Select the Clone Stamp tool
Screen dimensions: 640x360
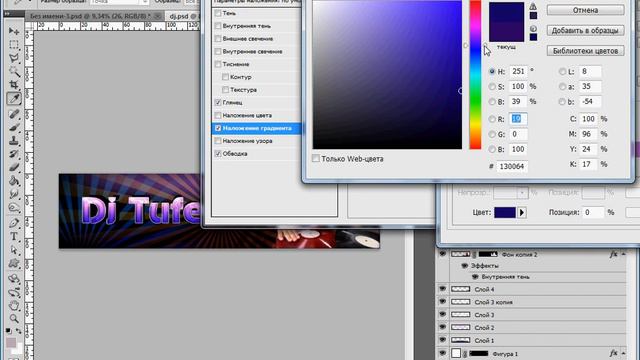pos(13,140)
